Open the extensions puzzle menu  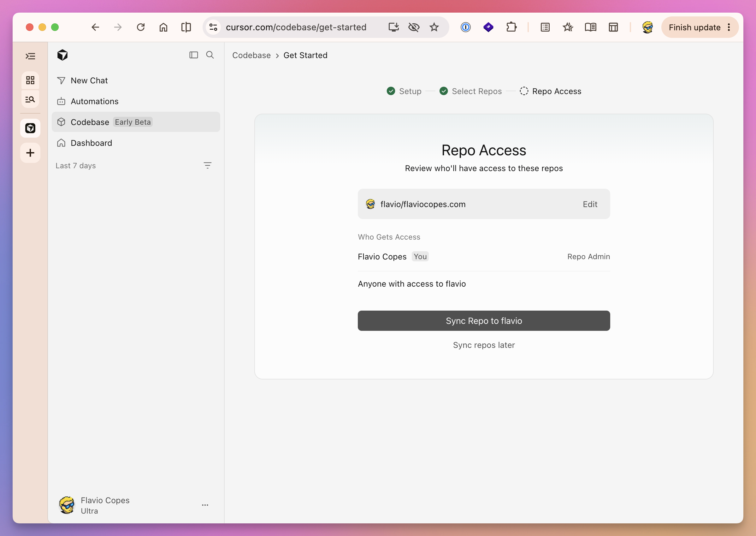[511, 27]
